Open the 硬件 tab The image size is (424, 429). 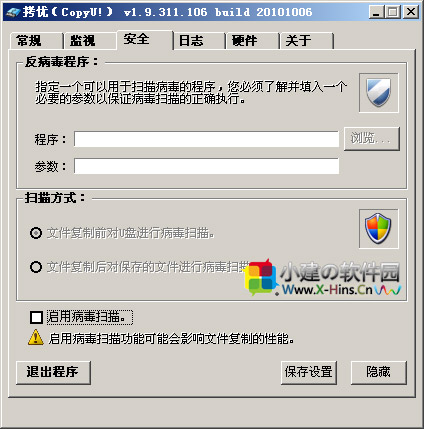(252, 41)
